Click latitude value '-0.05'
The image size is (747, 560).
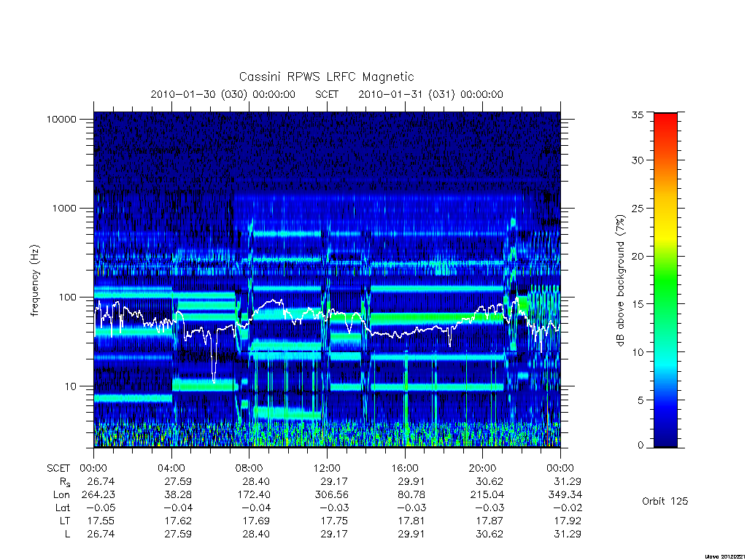99,507
